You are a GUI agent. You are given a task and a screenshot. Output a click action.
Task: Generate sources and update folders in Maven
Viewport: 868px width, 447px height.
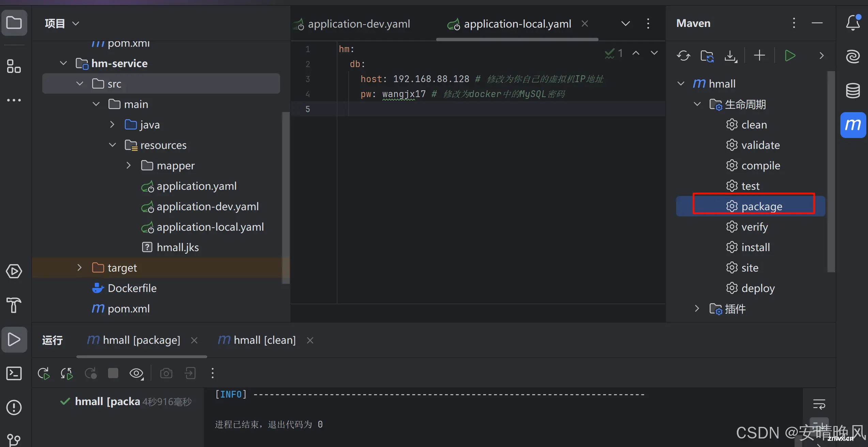tap(707, 56)
